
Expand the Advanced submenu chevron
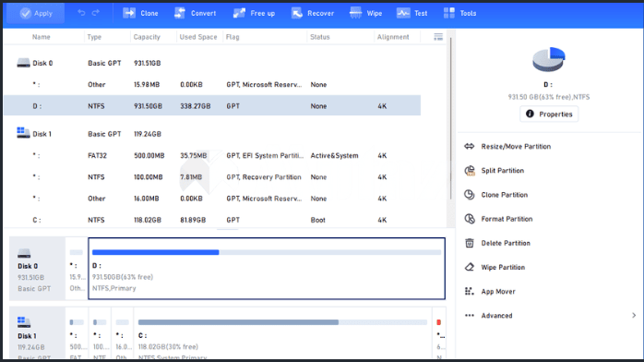(x=634, y=316)
